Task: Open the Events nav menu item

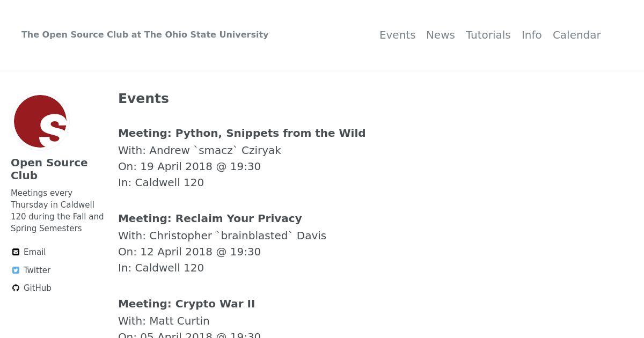Action: point(397,35)
